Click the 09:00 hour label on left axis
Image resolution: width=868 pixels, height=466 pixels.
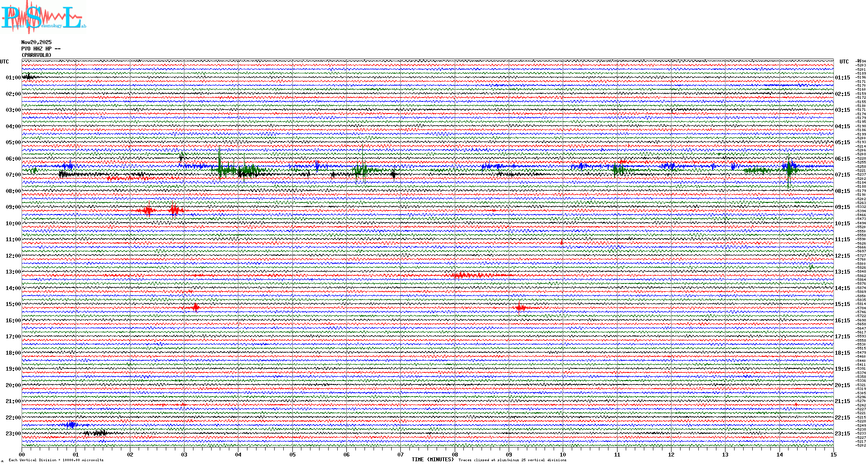point(13,207)
